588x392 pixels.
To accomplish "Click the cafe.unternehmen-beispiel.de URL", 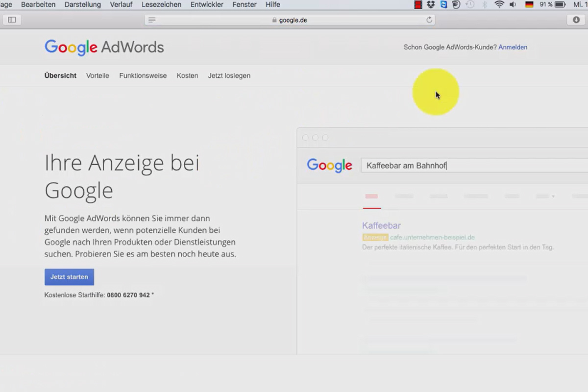I will (x=432, y=237).
